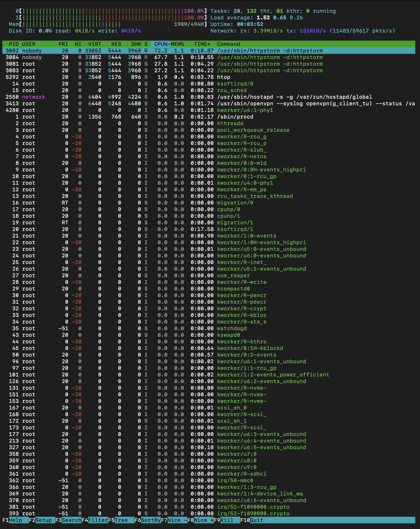Sort by the CPU% column header
Image resolution: width=420 pixels, height=529 pixels.
click(161, 44)
